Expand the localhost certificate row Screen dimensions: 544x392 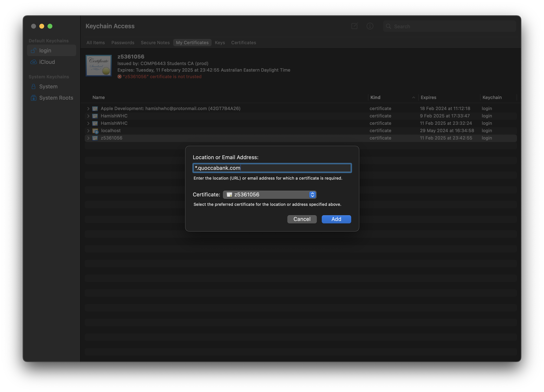88,131
